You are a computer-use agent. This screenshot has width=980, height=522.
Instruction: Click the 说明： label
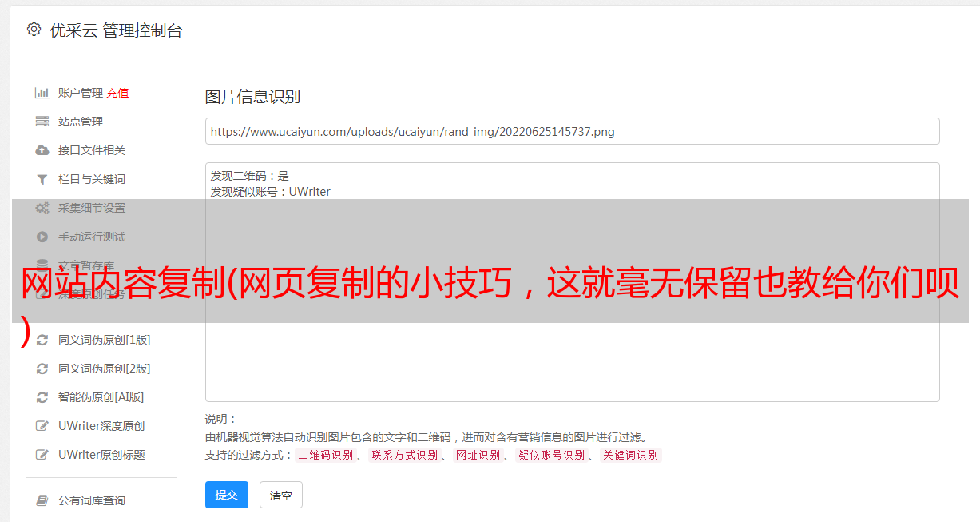click(x=221, y=419)
